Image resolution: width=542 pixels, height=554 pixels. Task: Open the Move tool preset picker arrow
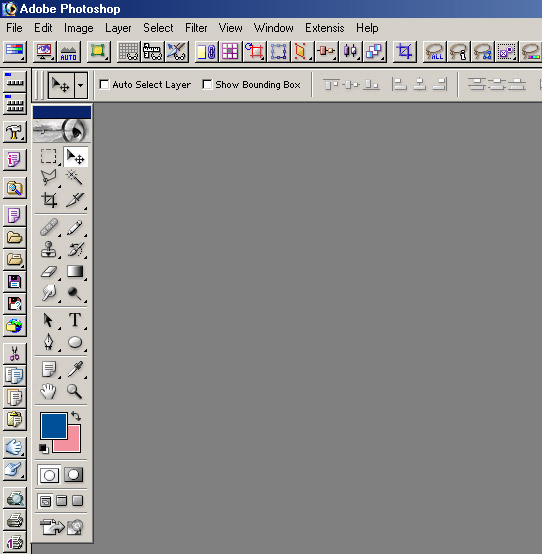[x=81, y=85]
